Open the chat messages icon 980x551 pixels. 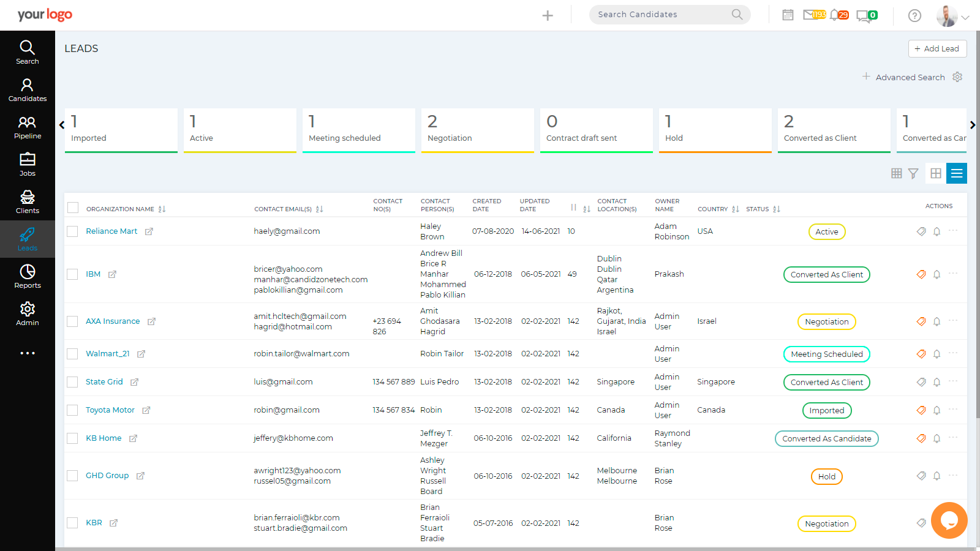tap(866, 15)
